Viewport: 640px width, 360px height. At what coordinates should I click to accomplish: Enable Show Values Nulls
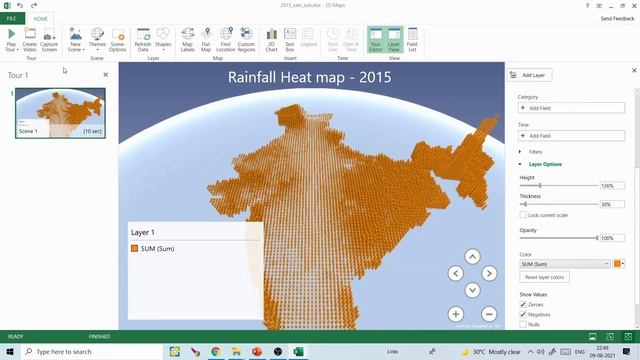[x=523, y=324]
